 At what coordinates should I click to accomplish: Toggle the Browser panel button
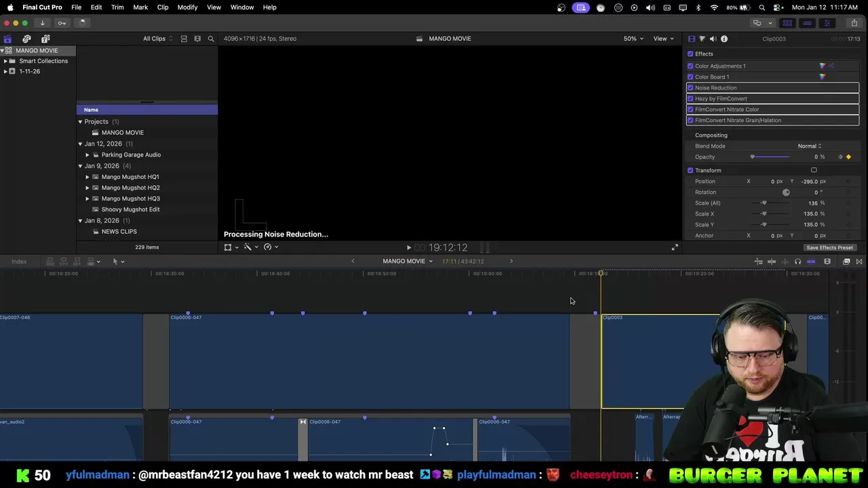(787, 23)
